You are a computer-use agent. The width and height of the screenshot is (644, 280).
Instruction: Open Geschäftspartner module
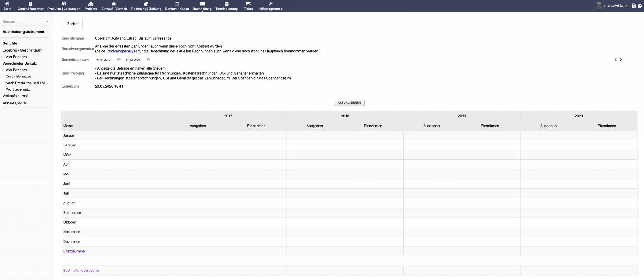[31, 6]
